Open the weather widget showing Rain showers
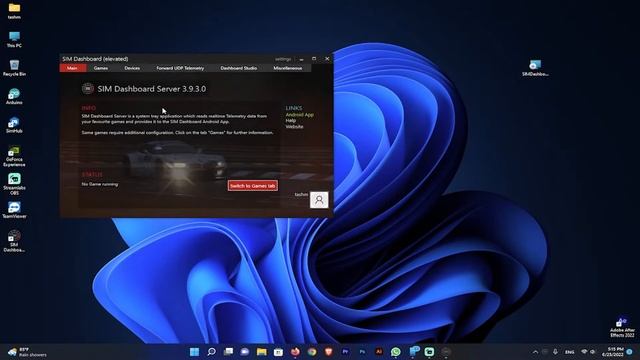This screenshot has height=360, width=640. [x=27, y=352]
